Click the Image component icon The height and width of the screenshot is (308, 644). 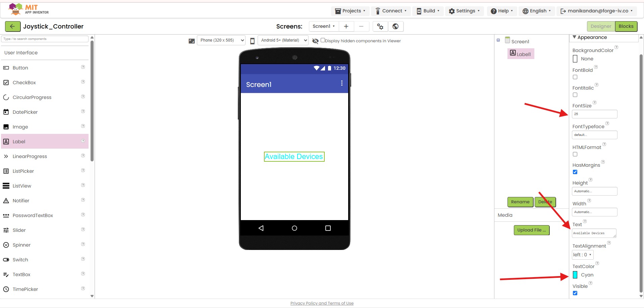6,127
